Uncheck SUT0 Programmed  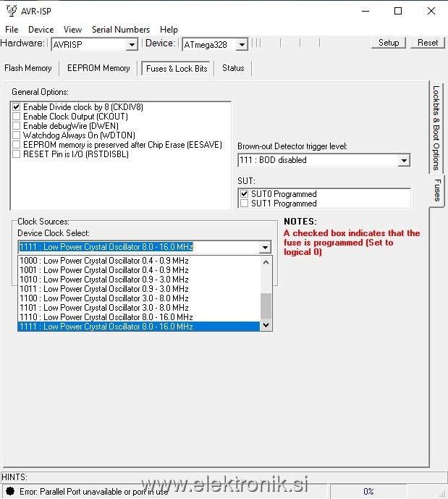[244, 194]
